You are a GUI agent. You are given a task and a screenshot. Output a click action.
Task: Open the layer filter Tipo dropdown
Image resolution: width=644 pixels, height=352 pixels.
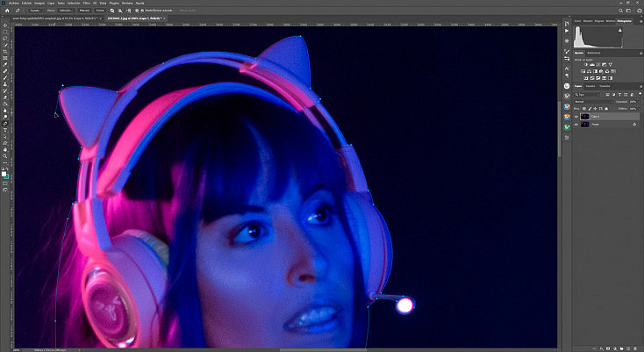click(587, 95)
